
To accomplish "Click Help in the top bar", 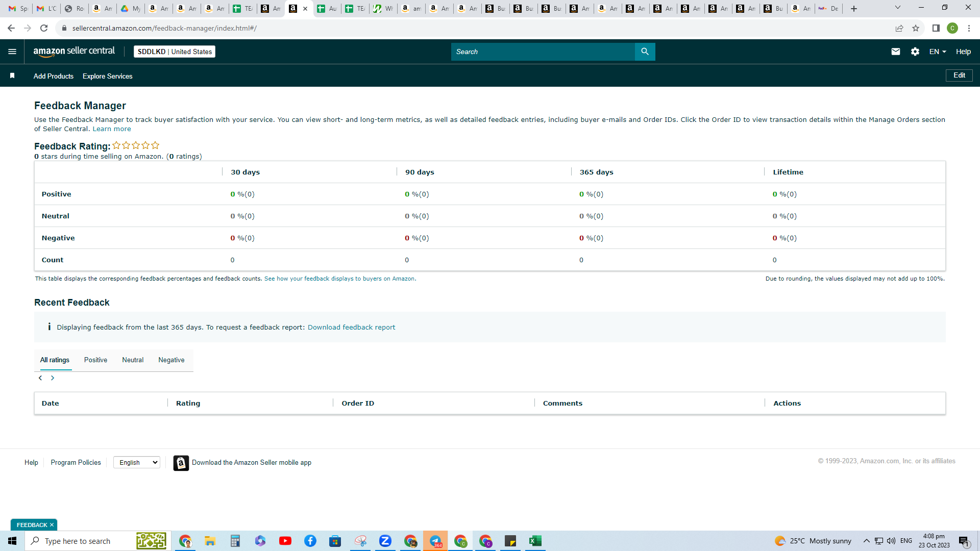I will click(x=963, y=52).
